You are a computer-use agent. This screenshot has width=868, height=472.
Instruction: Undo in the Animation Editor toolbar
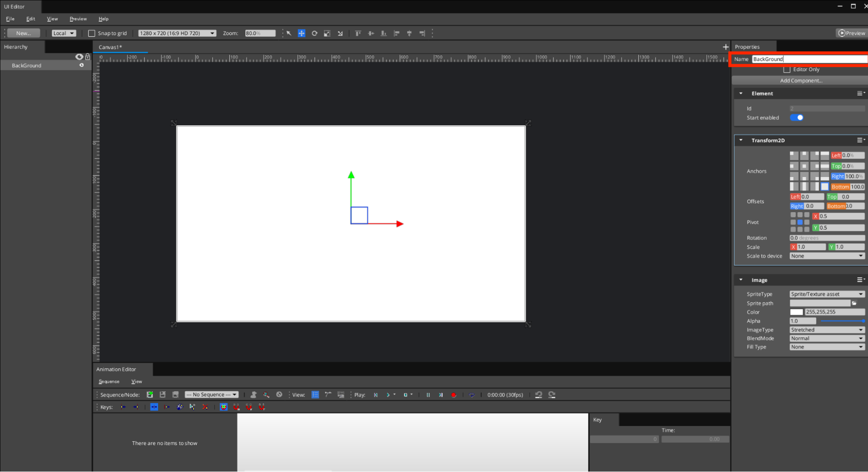pos(538,394)
